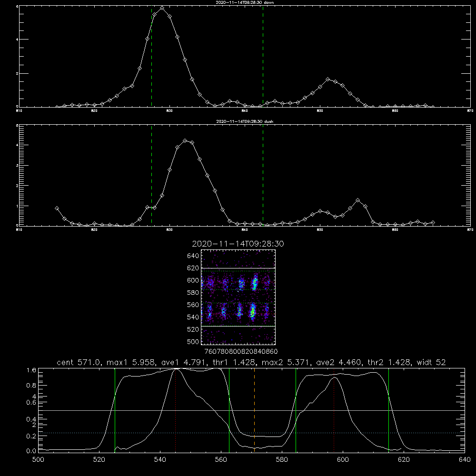Click the 560 x-axis label of bottom plot

click(221, 460)
